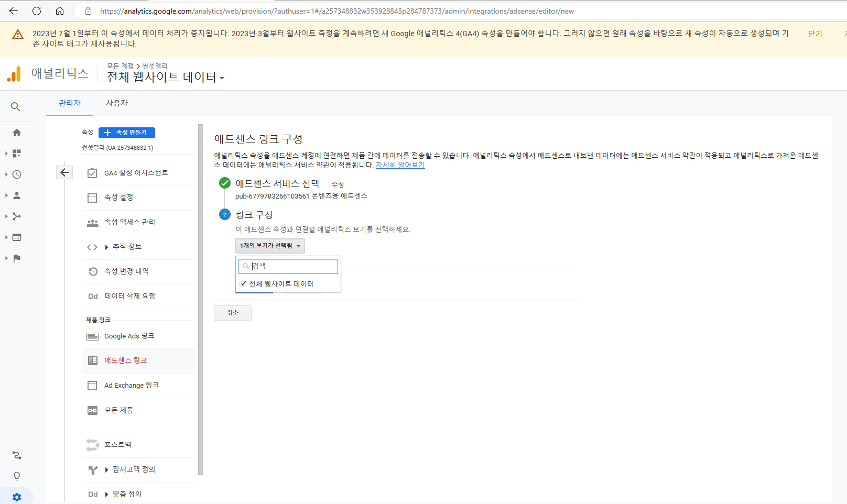Click the GA4 설정 어시스턴트 checkbox icon
The height and width of the screenshot is (504, 847).
[x=92, y=173]
